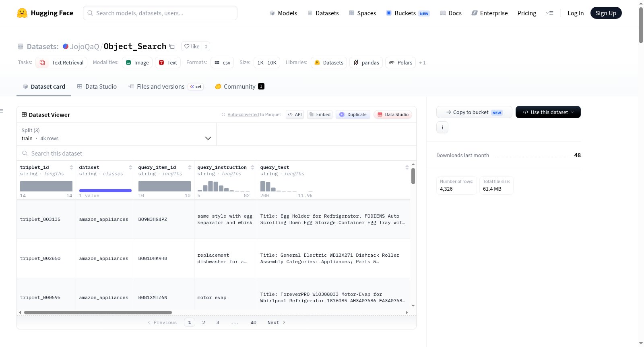Click the Copy to bucket button

pos(474,112)
